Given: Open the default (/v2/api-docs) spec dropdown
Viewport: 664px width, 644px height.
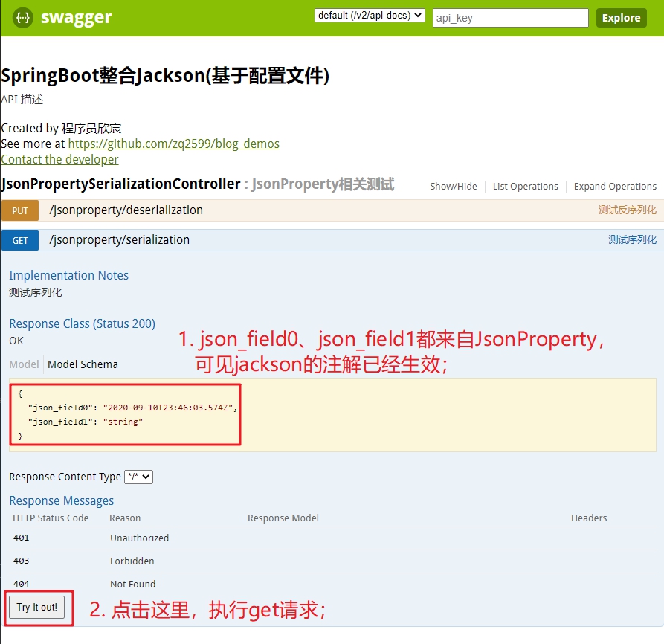Looking at the screenshot, I should pos(370,15).
